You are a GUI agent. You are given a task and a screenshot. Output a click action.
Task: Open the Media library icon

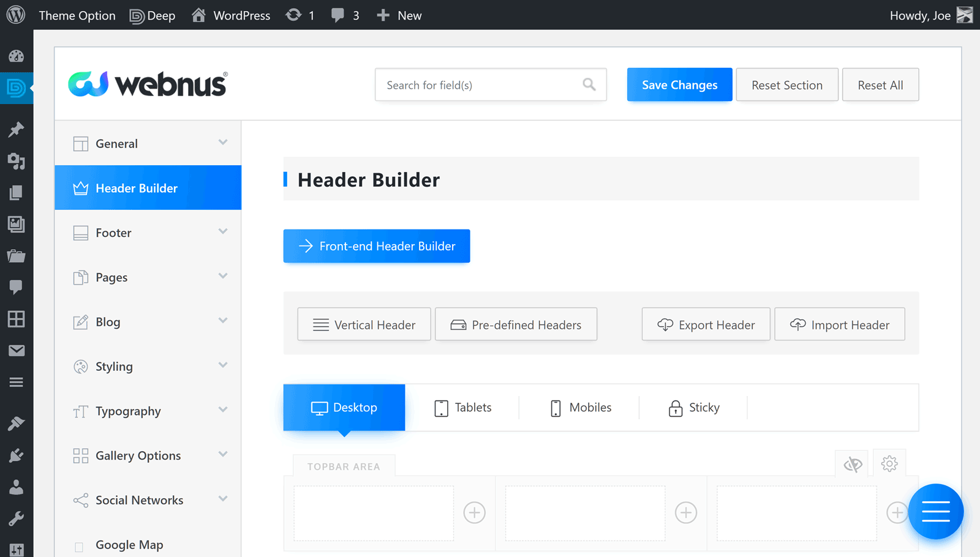17,161
